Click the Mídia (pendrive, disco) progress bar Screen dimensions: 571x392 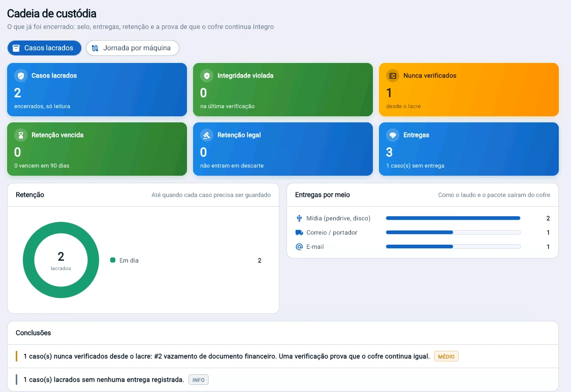click(x=453, y=218)
